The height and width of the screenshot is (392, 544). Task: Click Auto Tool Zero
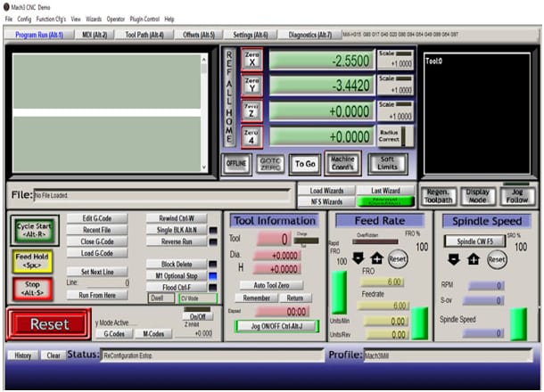pyautogui.click(x=271, y=285)
